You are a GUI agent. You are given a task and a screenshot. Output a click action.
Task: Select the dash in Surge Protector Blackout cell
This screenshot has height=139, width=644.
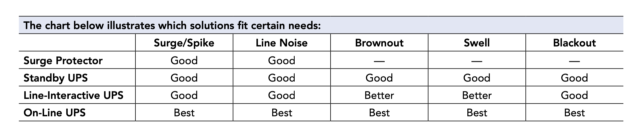pos(574,61)
